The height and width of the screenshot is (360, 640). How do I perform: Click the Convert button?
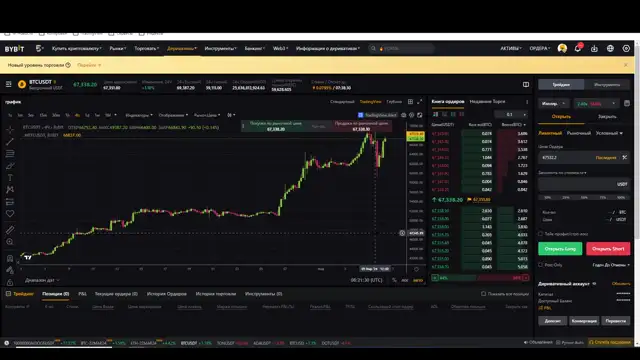(584, 321)
